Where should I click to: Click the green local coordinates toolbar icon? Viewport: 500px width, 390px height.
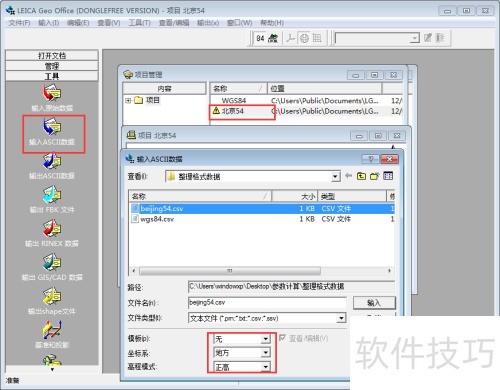click(x=273, y=38)
